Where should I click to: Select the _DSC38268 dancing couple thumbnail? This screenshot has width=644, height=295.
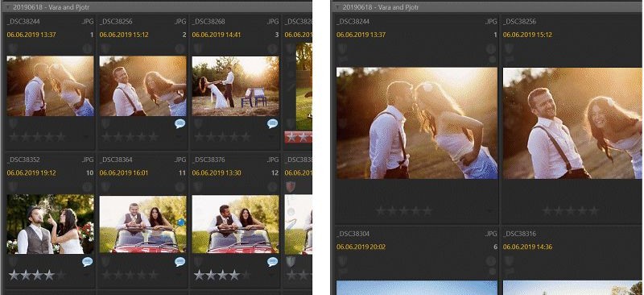235,86
